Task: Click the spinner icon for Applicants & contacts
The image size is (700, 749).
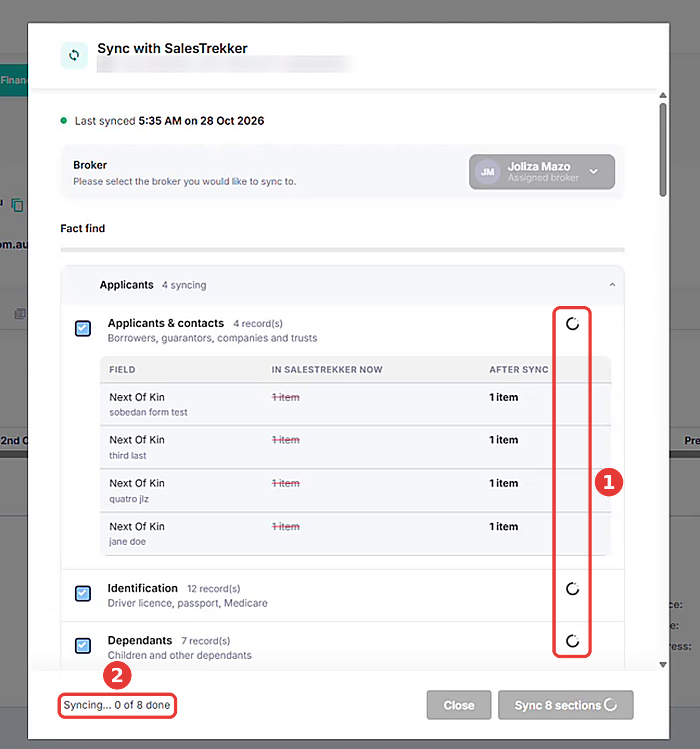Action: (572, 324)
